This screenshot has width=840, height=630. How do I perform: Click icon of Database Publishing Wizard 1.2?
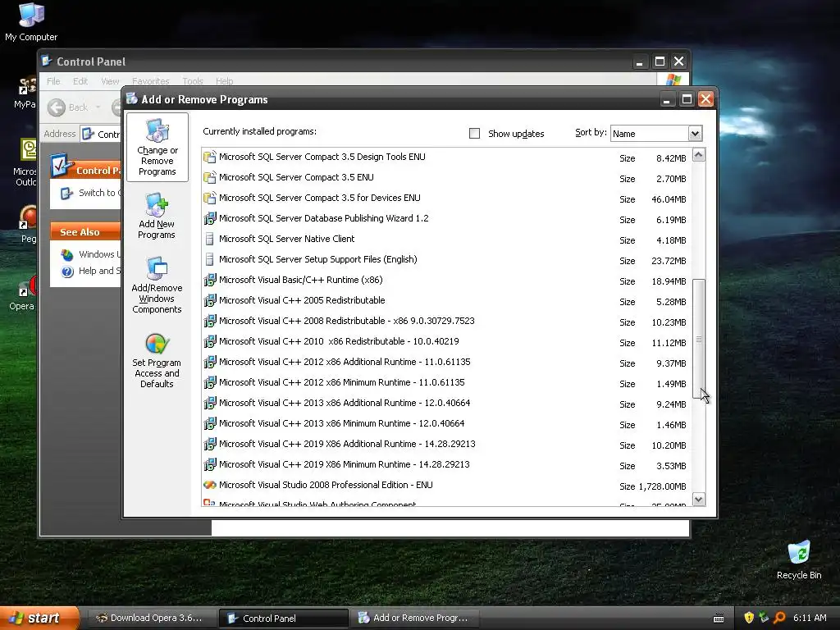coord(210,218)
